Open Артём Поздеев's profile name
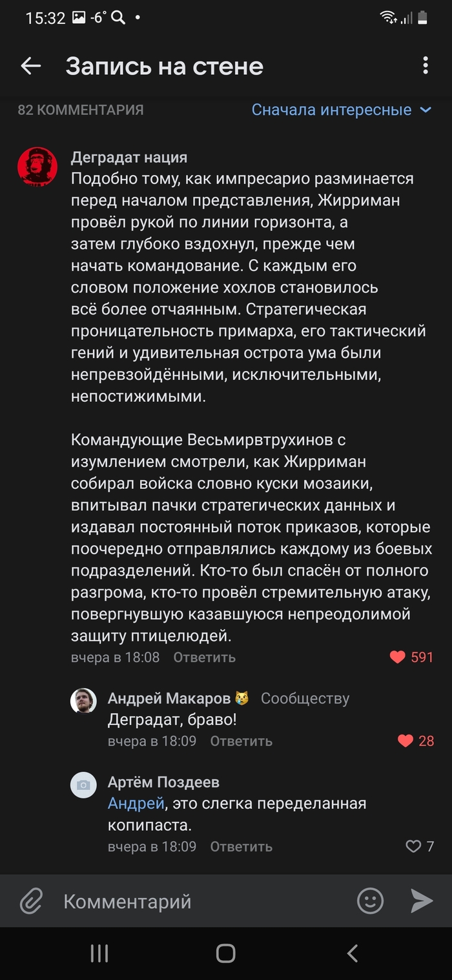The image size is (452, 980). pos(163,782)
